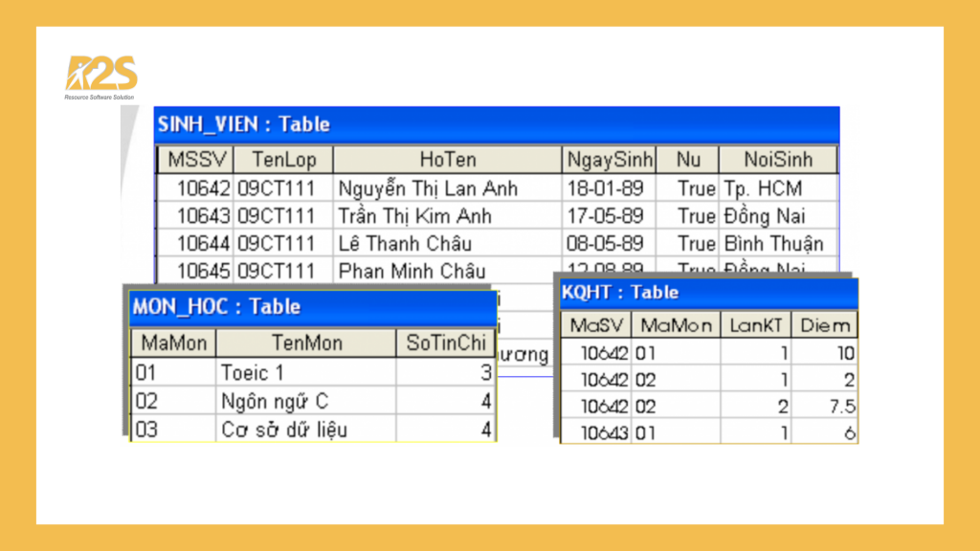Image resolution: width=980 pixels, height=551 pixels.
Task: Select the NoiSinh column header
Action: 776,160
